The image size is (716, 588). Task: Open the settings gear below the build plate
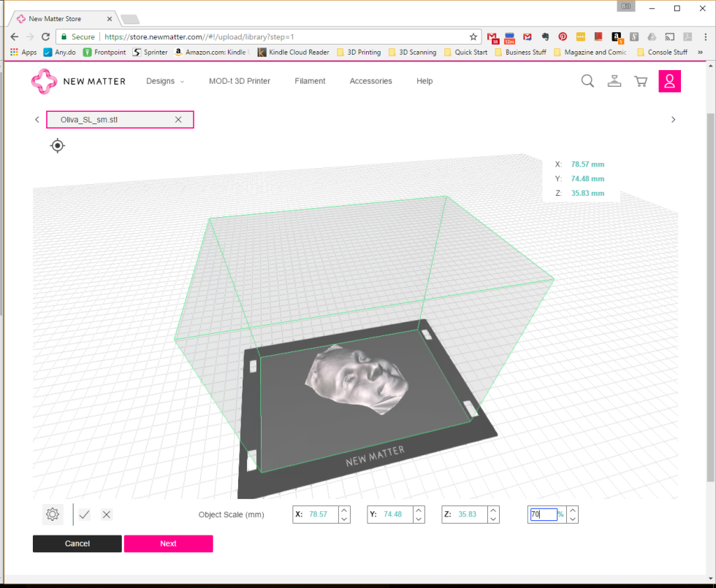(x=52, y=514)
